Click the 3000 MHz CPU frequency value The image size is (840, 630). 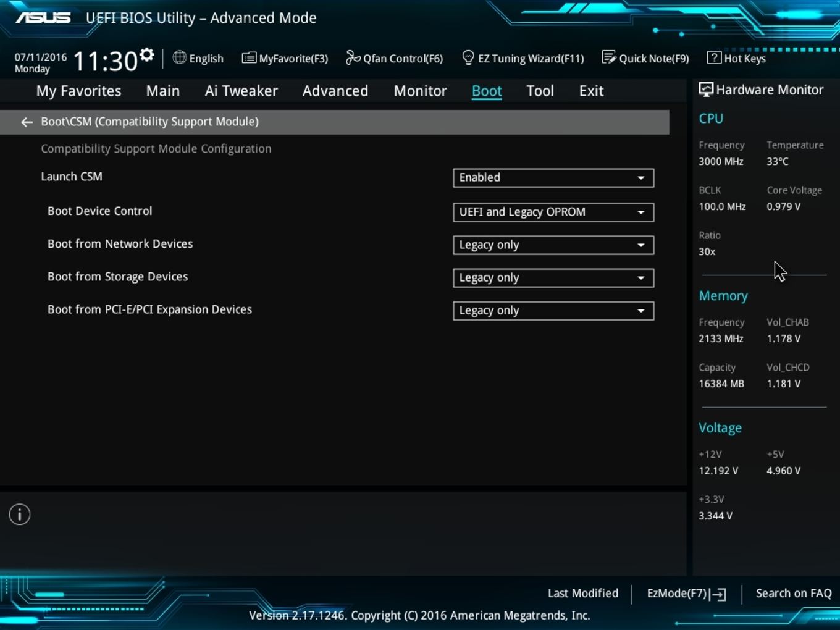click(721, 161)
